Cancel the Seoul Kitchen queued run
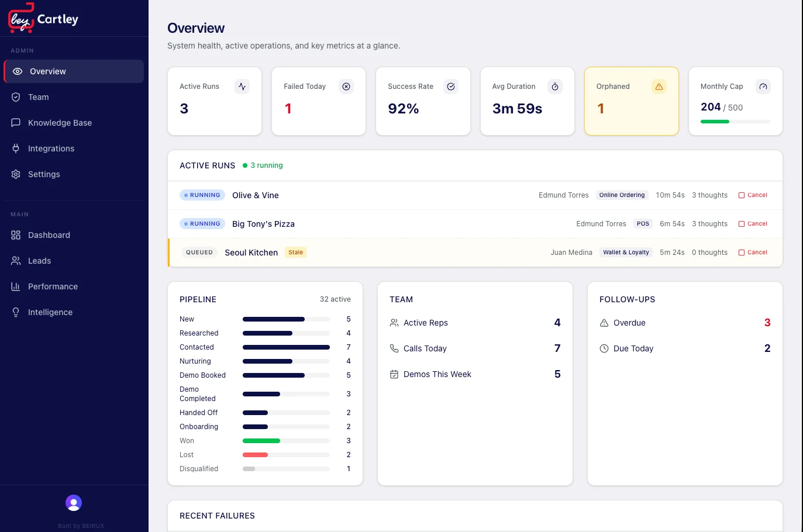The width and height of the screenshot is (803, 532). point(753,253)
